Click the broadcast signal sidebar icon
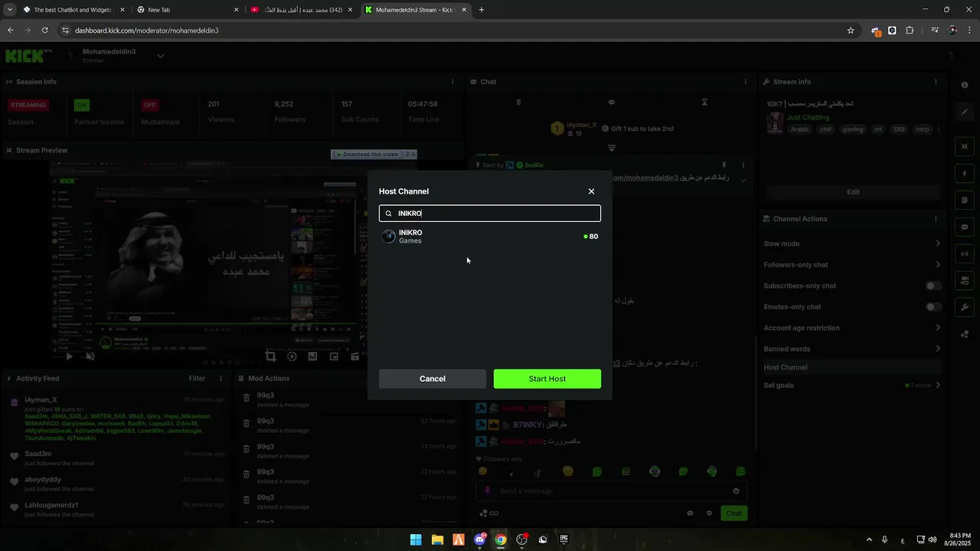Image resolution: width=980 pixels, height=551 pixels. click(965, 253)
